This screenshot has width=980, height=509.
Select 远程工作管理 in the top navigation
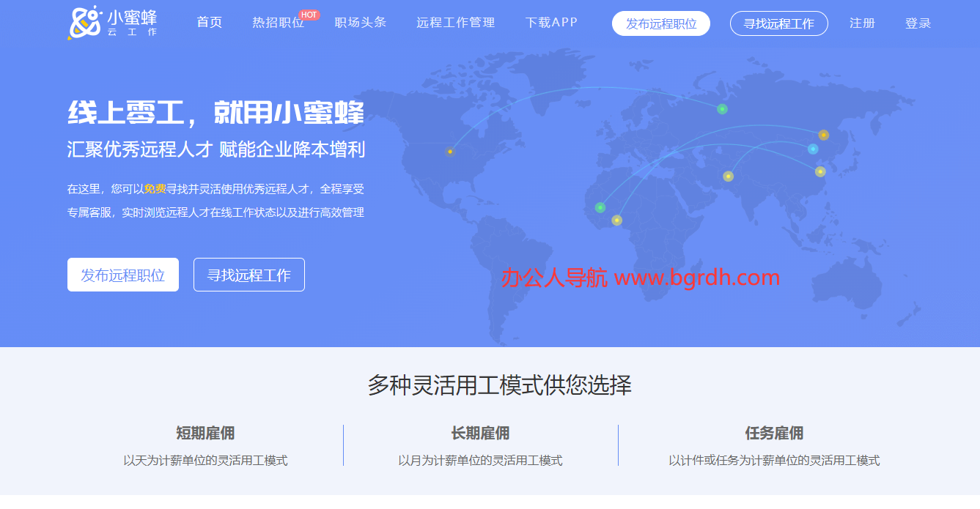click(455, 23)
